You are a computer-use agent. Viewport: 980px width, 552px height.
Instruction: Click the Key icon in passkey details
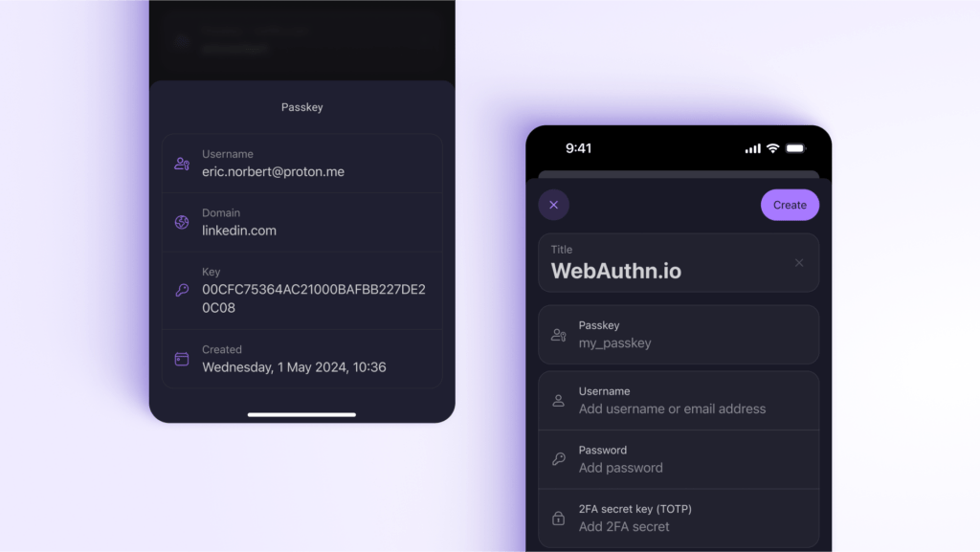point(182,290)
